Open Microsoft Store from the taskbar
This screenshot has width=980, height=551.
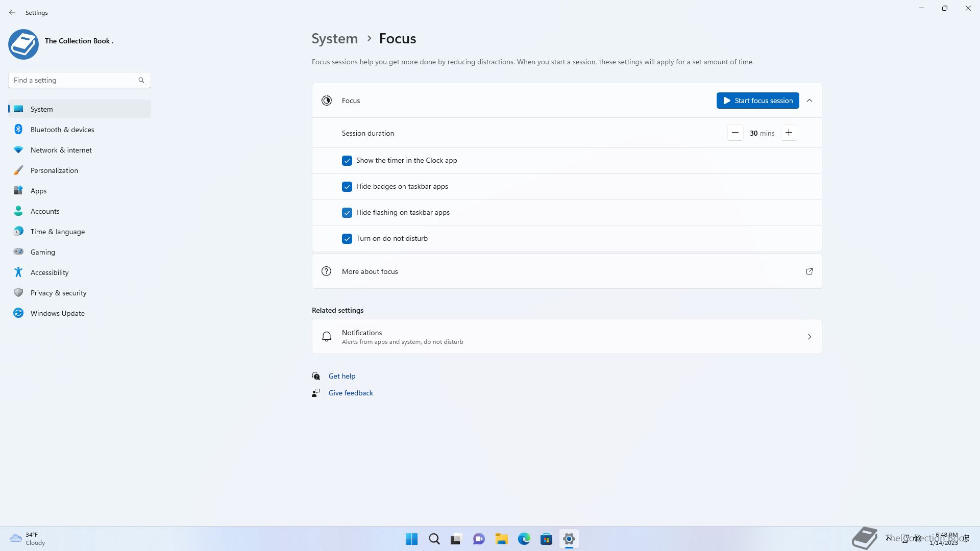[x=546, y=539]
